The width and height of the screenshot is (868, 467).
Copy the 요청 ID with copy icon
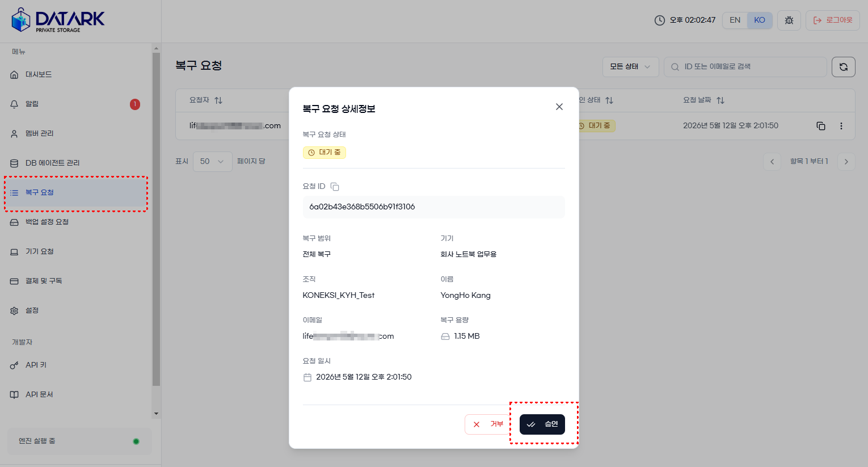335,187
